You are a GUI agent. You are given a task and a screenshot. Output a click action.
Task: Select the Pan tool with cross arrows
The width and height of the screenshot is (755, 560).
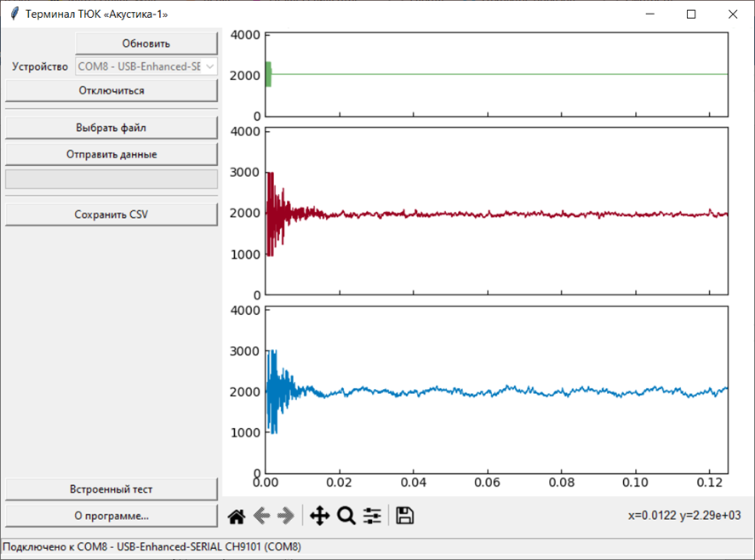[x=319, y=516]
